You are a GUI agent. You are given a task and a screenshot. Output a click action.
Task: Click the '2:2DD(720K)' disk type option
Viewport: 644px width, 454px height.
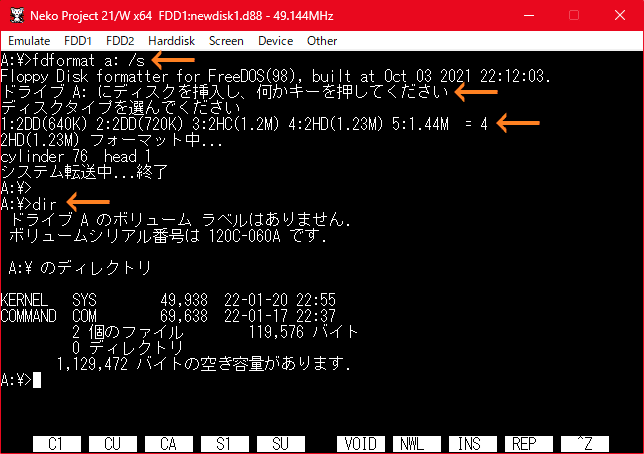pos(140,124)
